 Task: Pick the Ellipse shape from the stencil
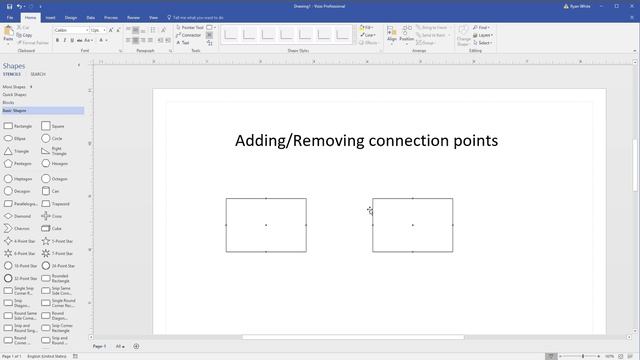coord(15,138)
